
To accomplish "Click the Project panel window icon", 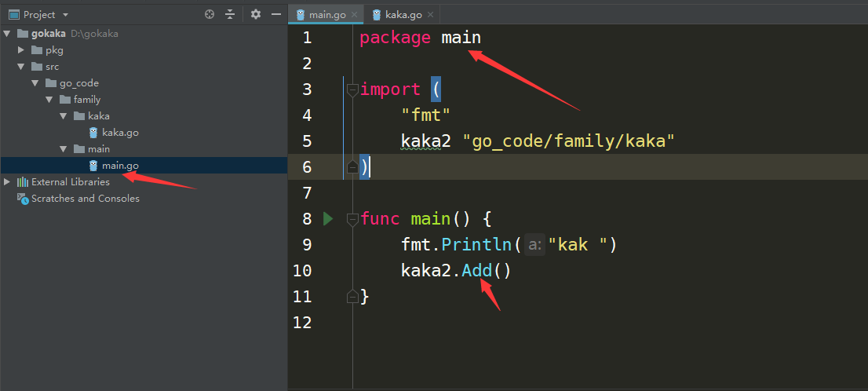I will coord(14,15).
